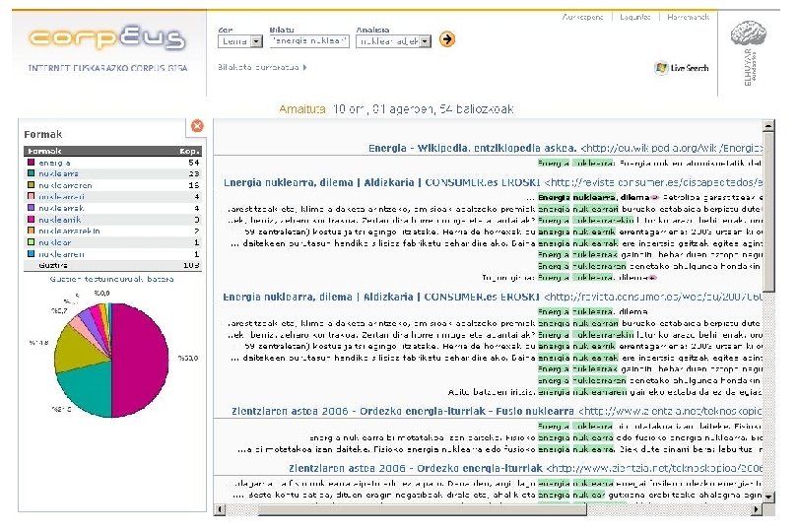Click the orange arrow search button
This screenshot has height=532, width=798.
click(x=447, y=39)
